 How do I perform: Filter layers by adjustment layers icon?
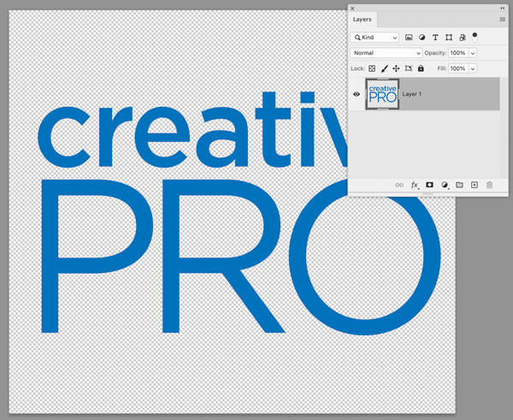tap(422, 38)
